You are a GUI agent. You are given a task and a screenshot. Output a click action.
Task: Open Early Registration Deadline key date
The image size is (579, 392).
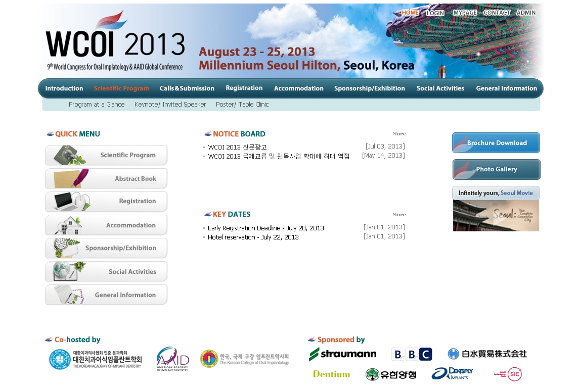click(266, 228)
